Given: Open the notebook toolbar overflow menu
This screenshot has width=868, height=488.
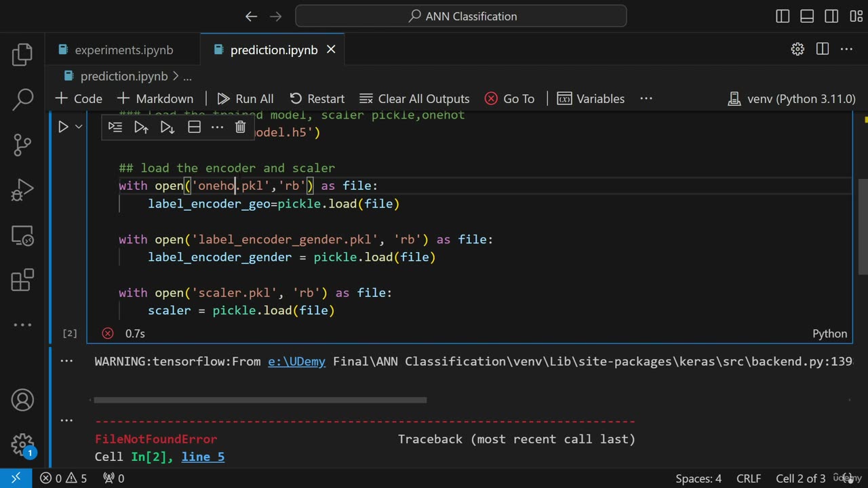Looking at the screenshot, I should pyautogui.click(x=646, y=98).
